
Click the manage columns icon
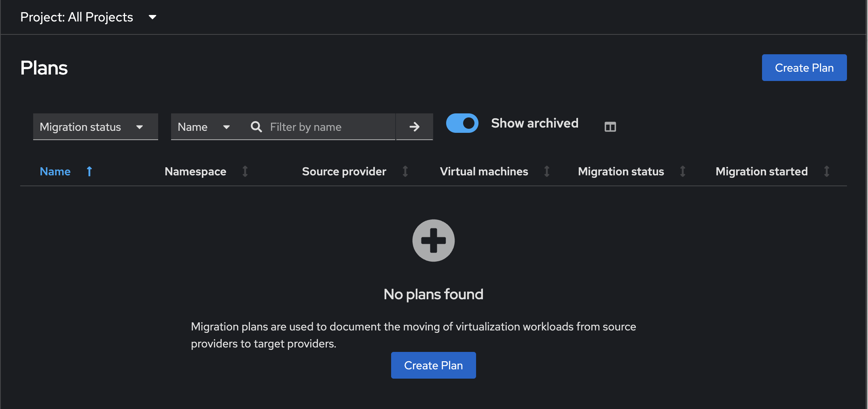click(610, 127)
